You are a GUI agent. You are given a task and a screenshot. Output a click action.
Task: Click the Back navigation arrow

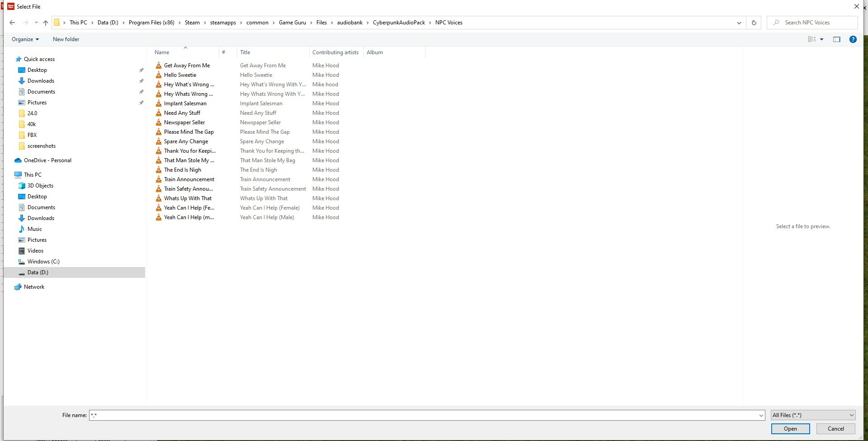click(12, 23)
